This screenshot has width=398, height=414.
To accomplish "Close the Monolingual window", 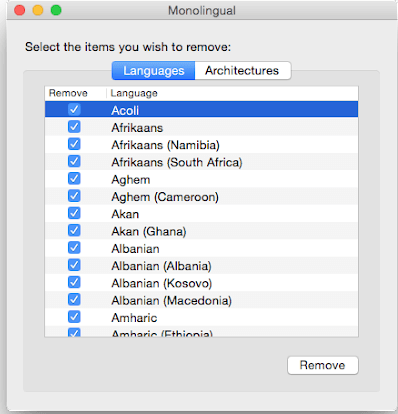I will pyautogui.click(x=20, y=10).
